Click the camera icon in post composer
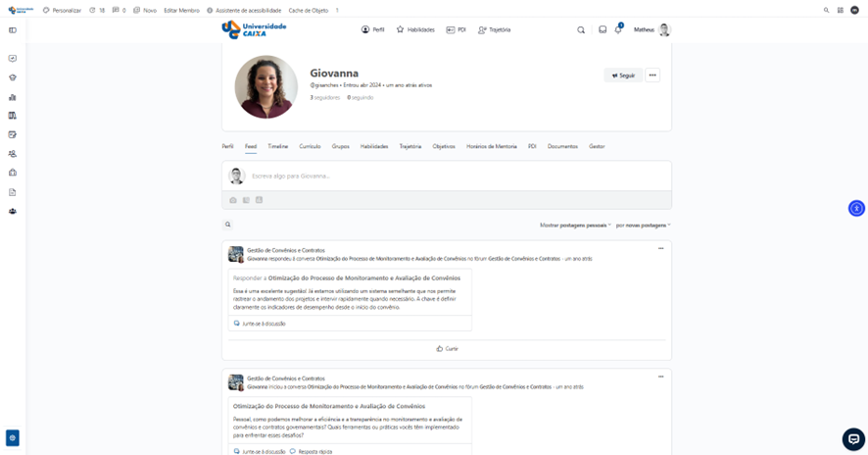 [233, 200]
